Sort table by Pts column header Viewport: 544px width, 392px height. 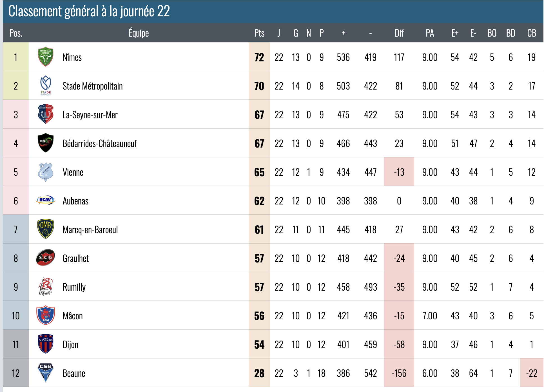point(259,33)
